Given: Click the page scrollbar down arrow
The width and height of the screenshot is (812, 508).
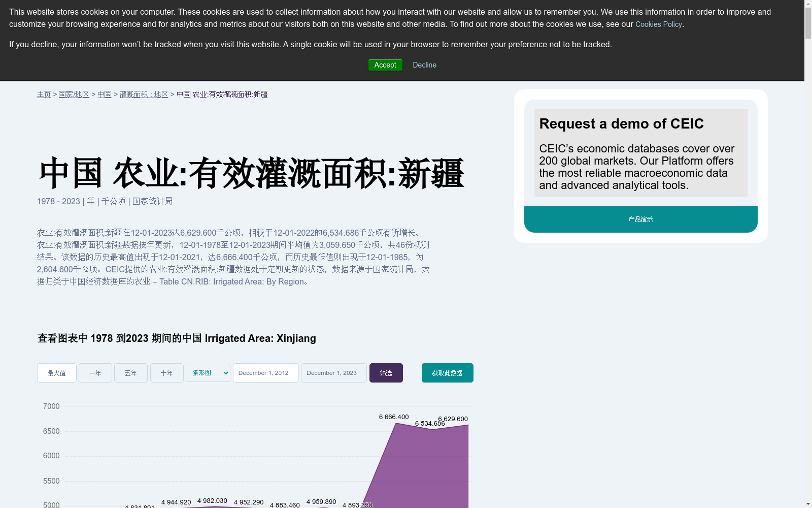Looking at the screenshot, I should point(808,503).
